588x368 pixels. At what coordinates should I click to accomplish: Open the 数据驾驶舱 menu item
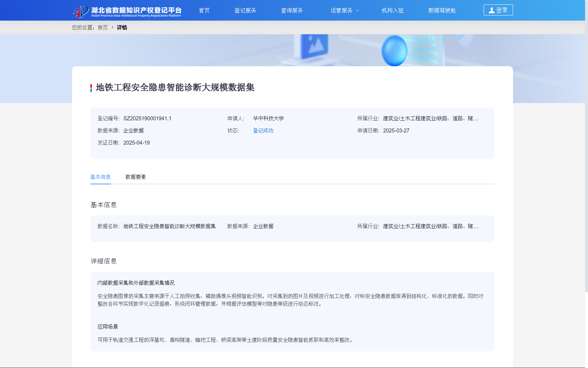pos(442,10)
